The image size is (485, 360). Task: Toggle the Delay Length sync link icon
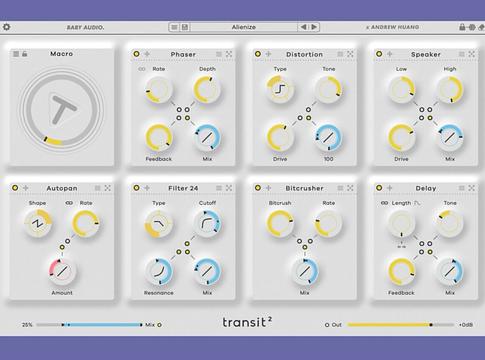(x=384, y=203)
